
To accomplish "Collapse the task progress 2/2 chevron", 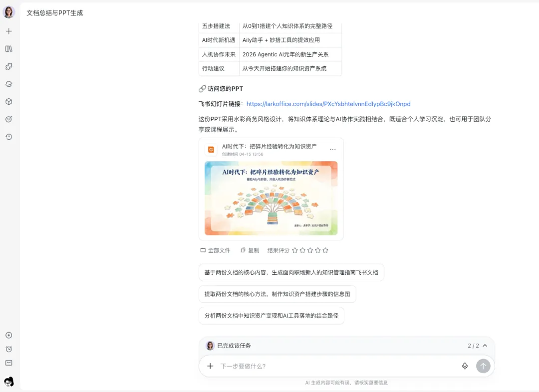I will [485, 346].
